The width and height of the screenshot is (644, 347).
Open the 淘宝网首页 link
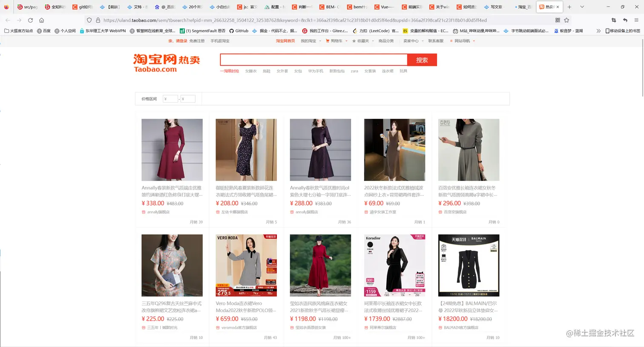coord(285,41)
